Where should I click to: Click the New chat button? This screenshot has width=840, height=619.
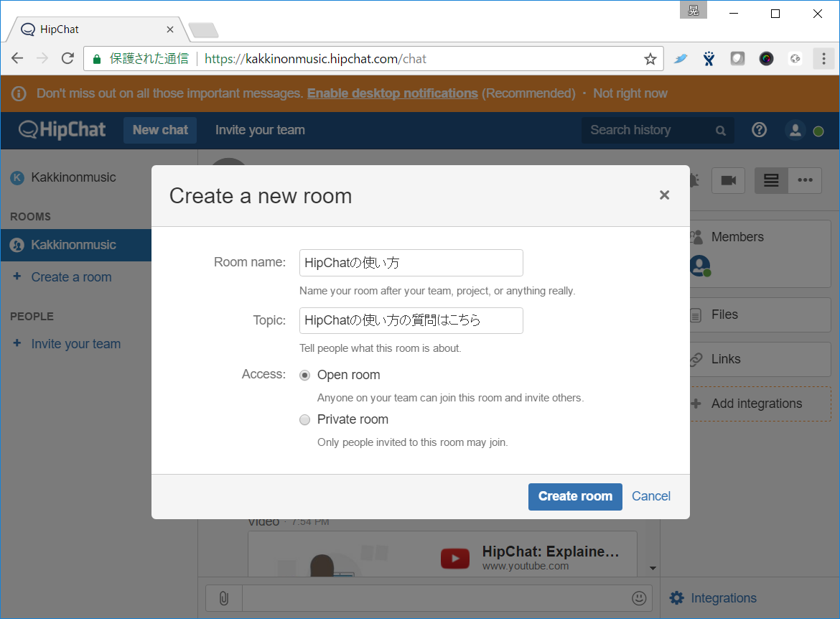(160, 130)
